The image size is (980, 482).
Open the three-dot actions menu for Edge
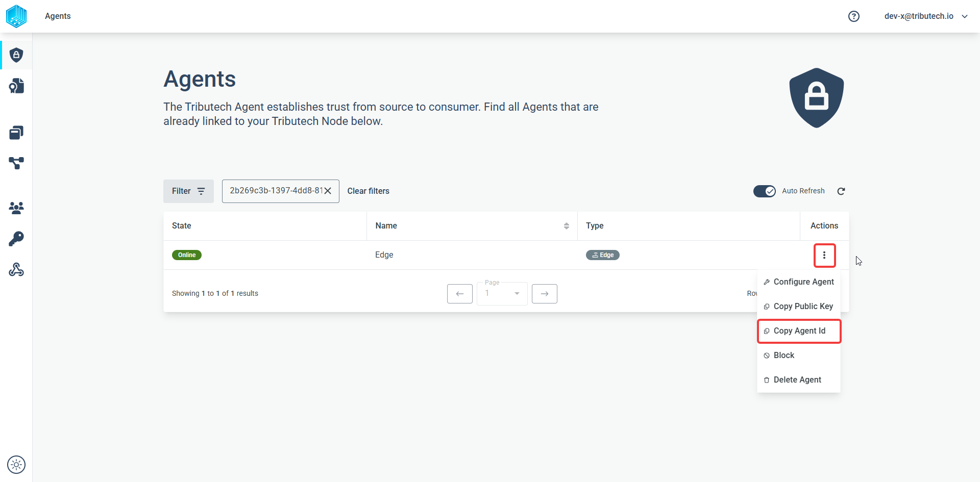(824, 255)
